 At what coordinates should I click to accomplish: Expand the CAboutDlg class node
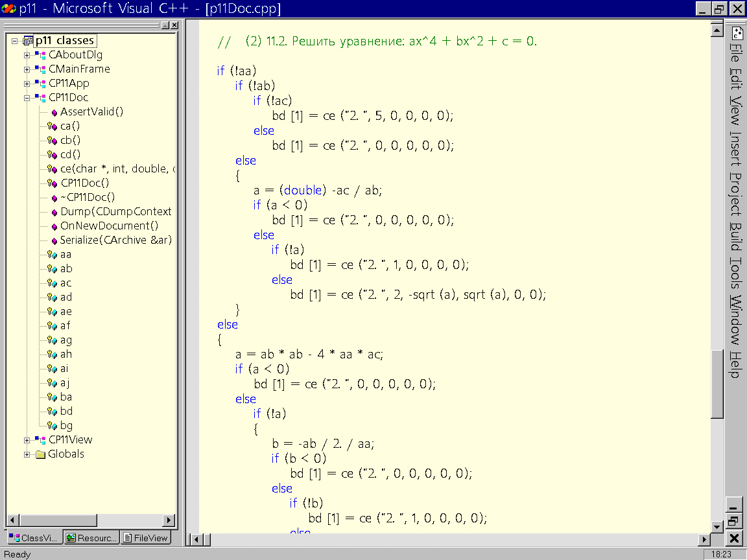click(x=27, y=55)
